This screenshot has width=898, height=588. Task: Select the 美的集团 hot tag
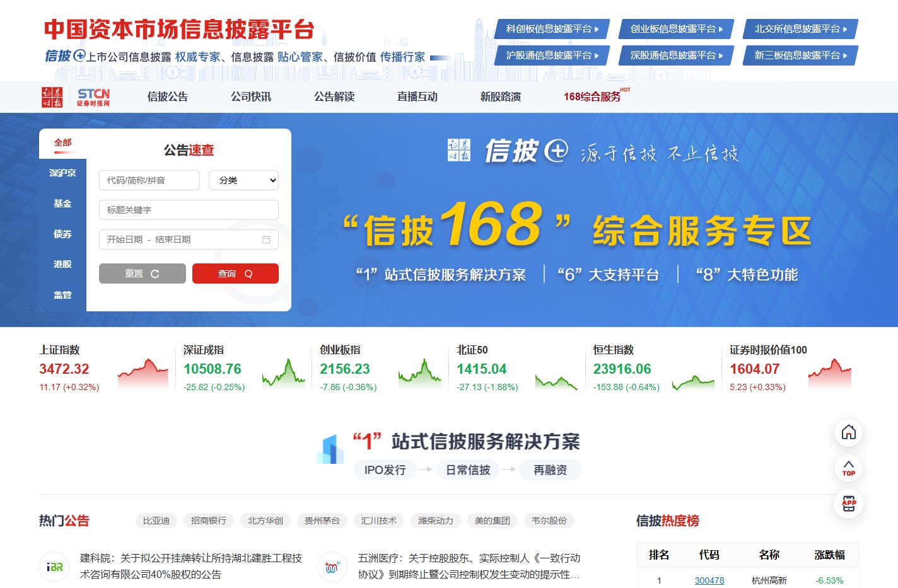[x=493, y=521]
